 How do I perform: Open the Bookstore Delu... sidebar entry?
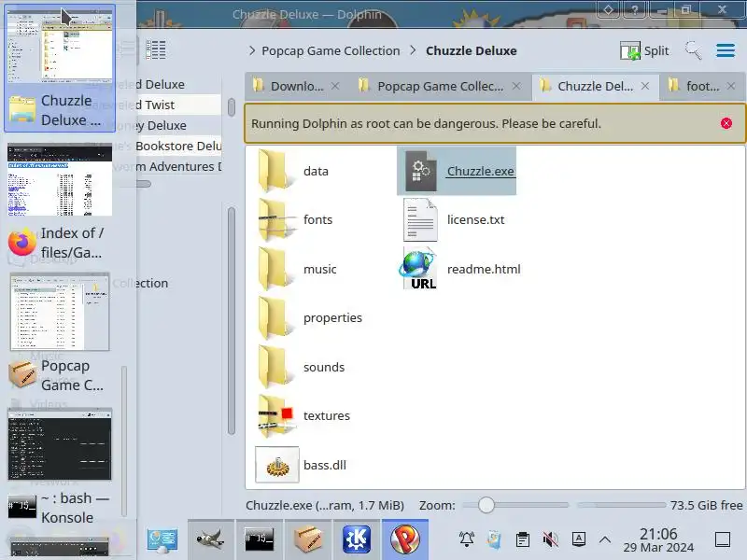178,147
